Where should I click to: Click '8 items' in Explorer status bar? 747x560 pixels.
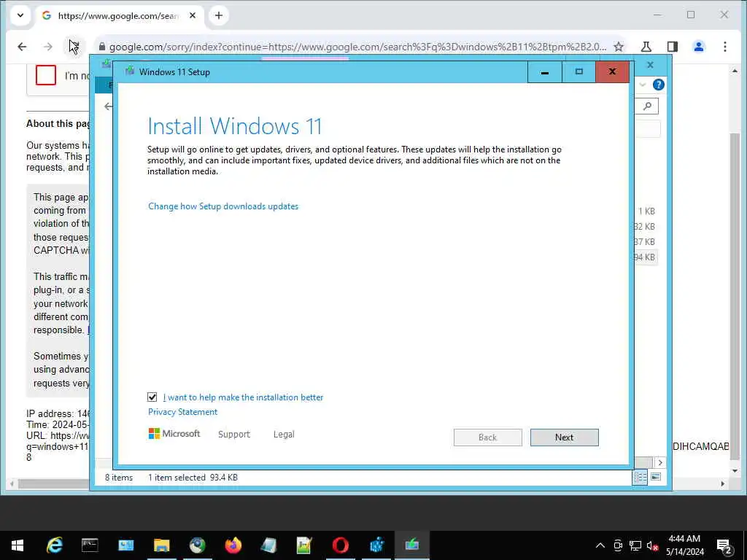pyautogui.click(x=119, y=477)
